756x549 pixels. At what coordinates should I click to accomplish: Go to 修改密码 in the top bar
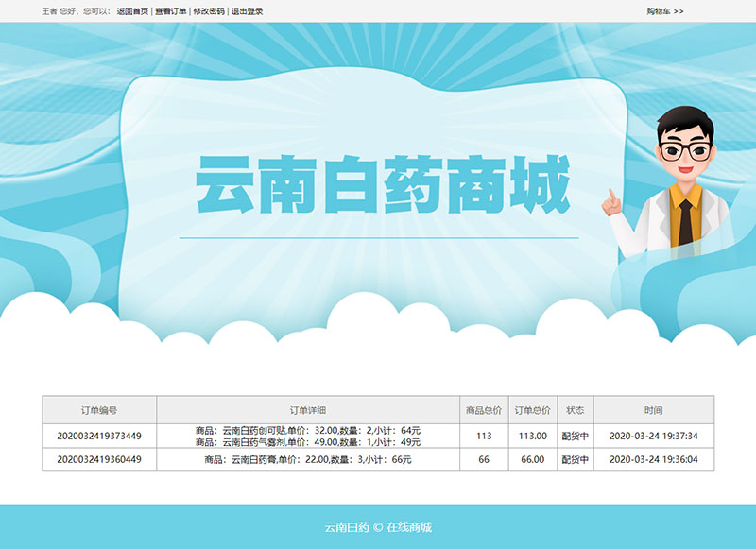tap(209, 11)
